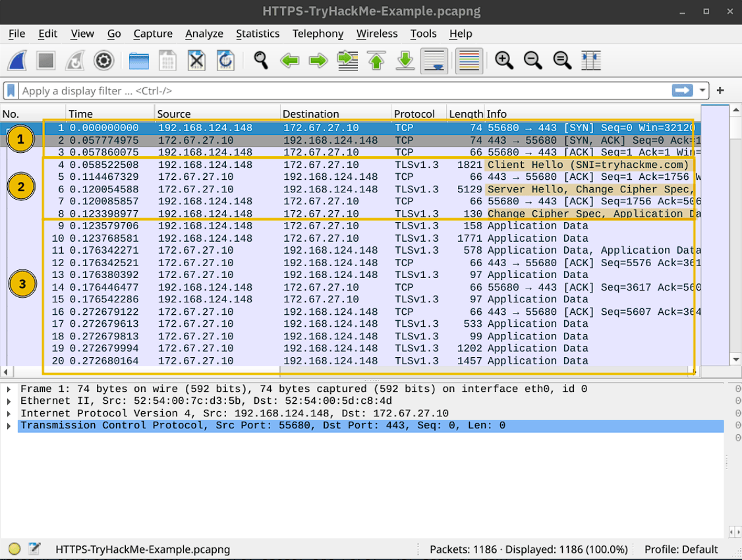Go forward in packet history
742x560 pixels.
click(318, 61)
